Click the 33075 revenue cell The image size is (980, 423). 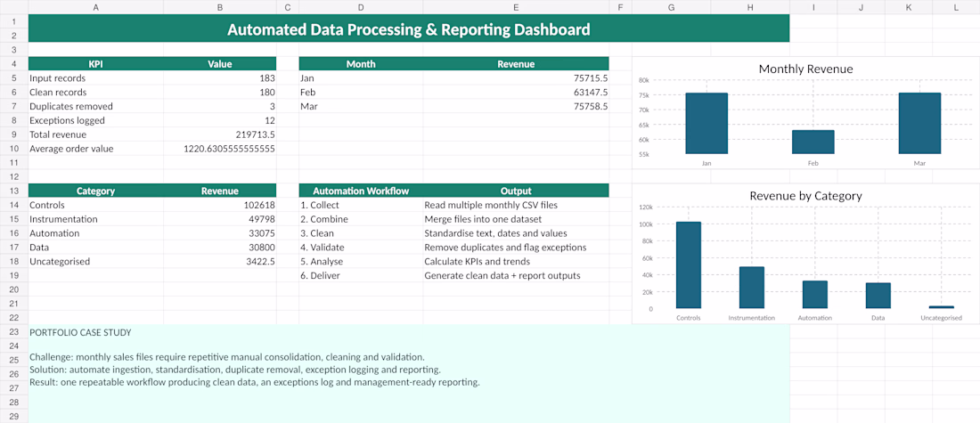[219, 233]
